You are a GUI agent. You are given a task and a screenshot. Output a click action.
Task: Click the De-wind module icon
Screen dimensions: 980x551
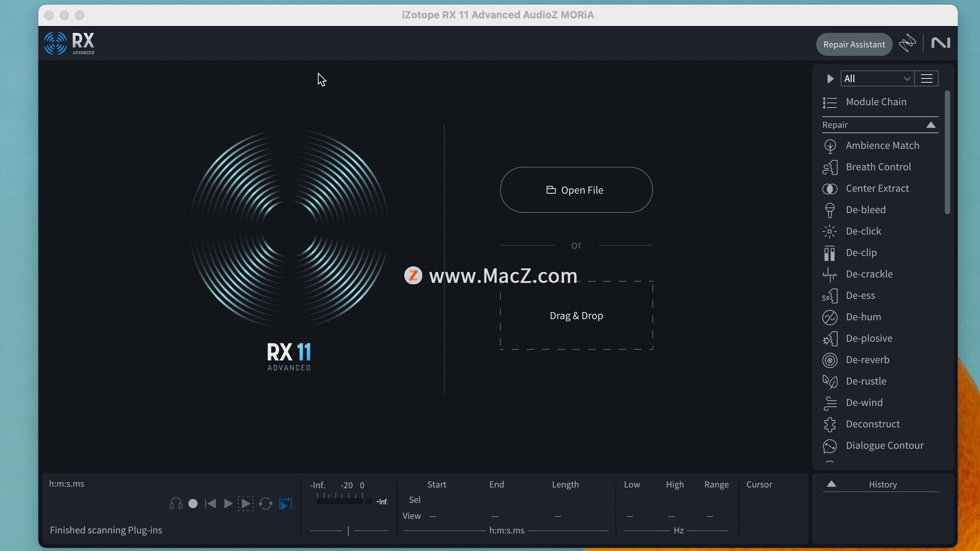point(830,403)
